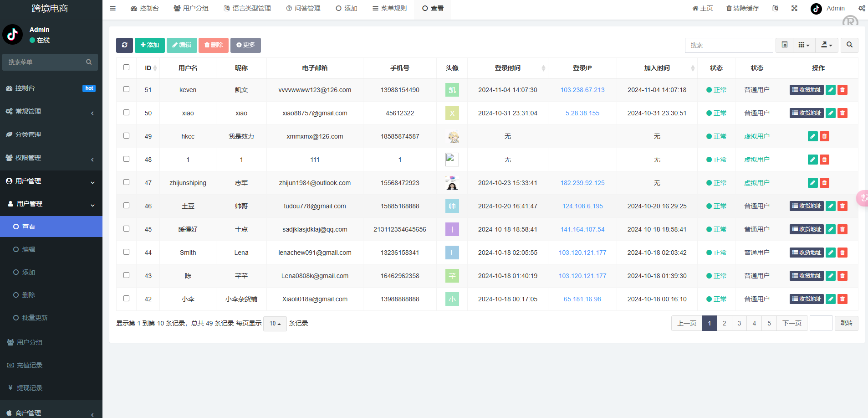
Task: Click green edit pencil for user keven
Action: (x=831, y=90)
